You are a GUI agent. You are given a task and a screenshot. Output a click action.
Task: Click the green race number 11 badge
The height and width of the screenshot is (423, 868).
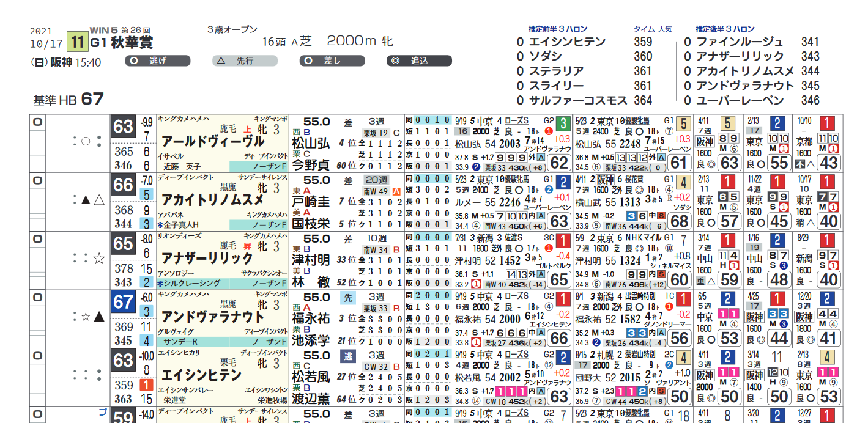pos(77,42)
